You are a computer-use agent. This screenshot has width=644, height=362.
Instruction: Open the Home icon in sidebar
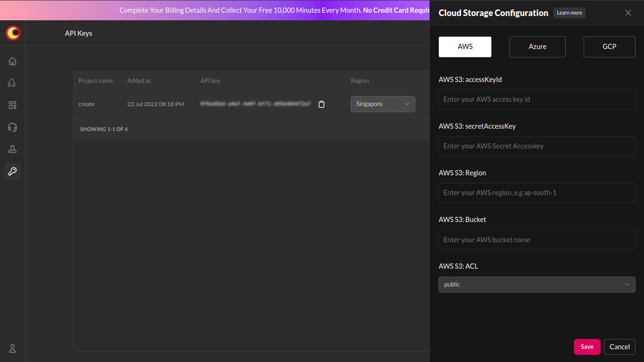13,61
